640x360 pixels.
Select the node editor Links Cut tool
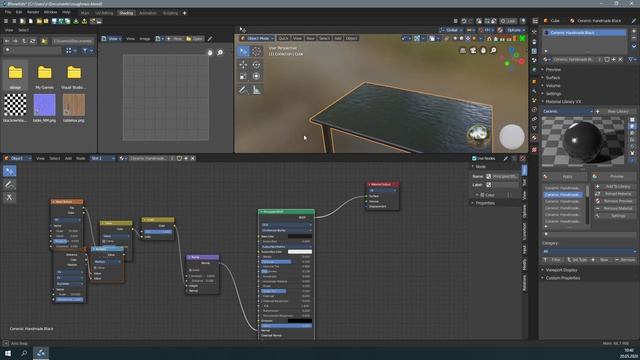point(9,198)
